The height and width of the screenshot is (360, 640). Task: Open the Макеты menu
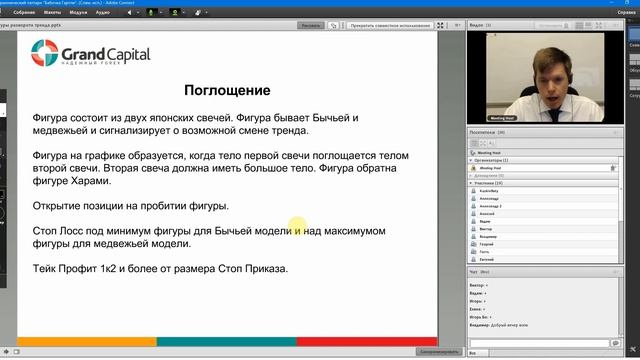pos(52,12)
